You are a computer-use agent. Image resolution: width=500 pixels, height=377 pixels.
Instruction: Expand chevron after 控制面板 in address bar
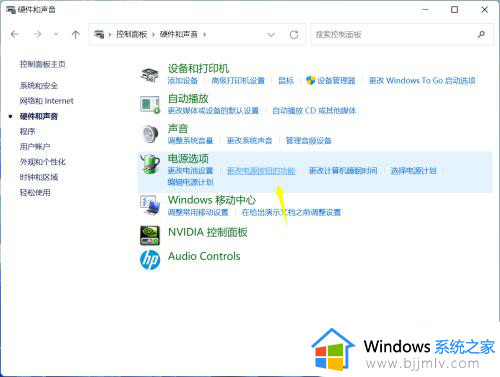pos(153,34)
